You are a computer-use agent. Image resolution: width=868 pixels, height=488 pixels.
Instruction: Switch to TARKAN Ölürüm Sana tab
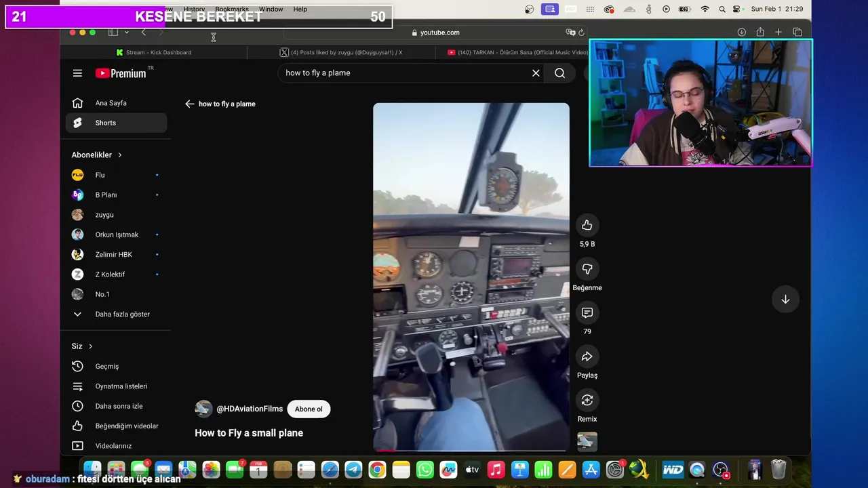(x=517, y=52)
